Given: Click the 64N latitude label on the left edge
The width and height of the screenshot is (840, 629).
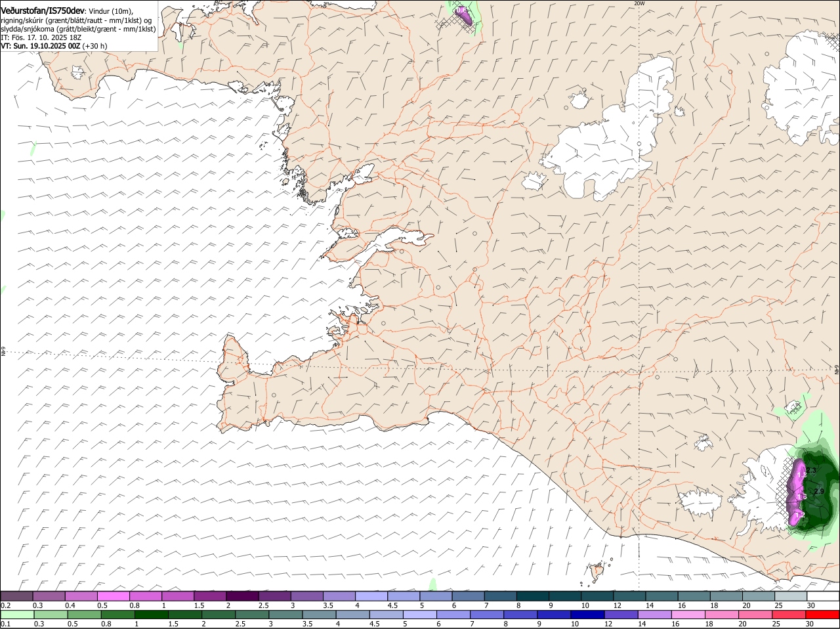Looking at the screenshot, I should point(3,351).
